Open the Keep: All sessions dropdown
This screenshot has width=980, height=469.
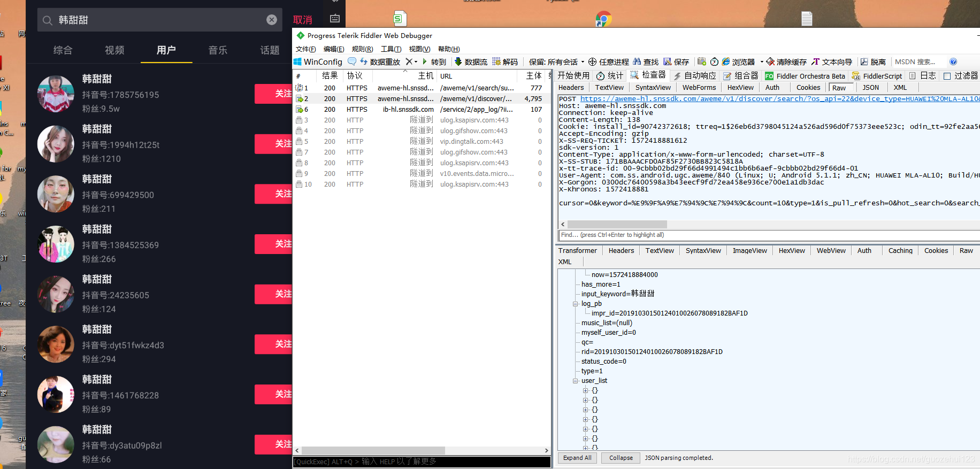pyautogui.click(x=556, y=62)
